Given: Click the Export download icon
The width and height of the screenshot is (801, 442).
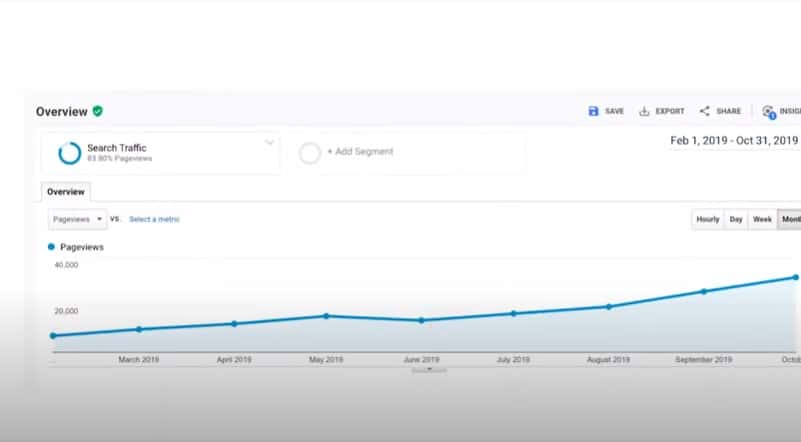Looking at the screenshot, I should (644, 111).
